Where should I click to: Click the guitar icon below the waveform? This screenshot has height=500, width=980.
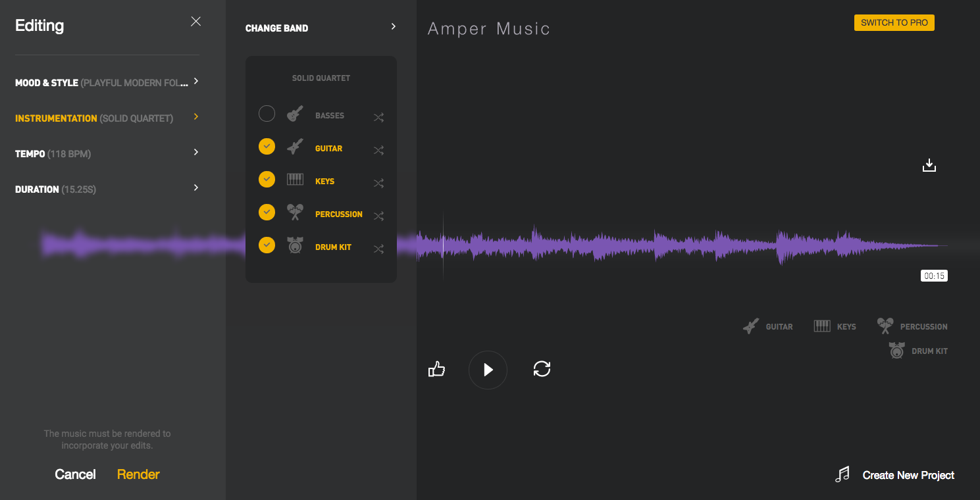pyautogui.click(x=751, y=326)
